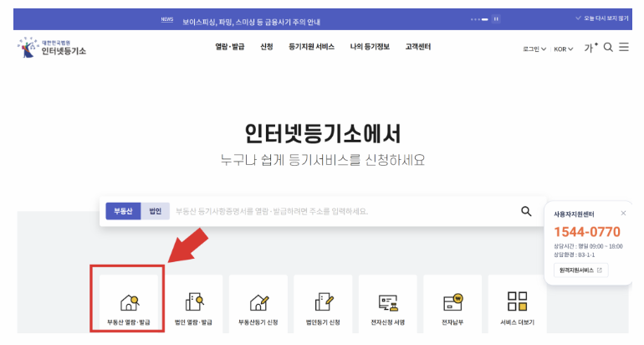The height and width of the screenshot is (345, 644).
Task: Click 누구나 쉽게 등기서비스를 신청하세요 text
Action: click(x=322, y=160)
